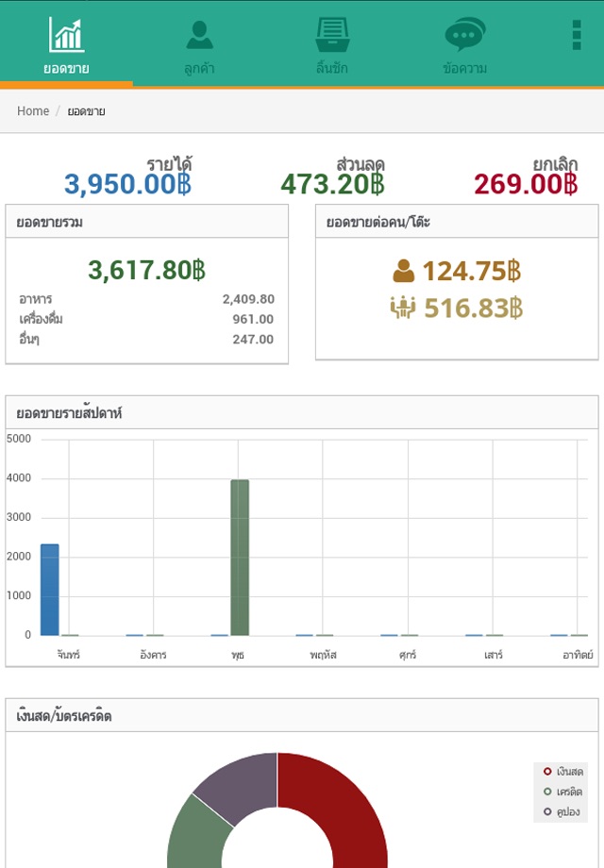Open the ยอดขาย sales chart icon
Viewport: 604px width, 868px height.
pos(66,34)
